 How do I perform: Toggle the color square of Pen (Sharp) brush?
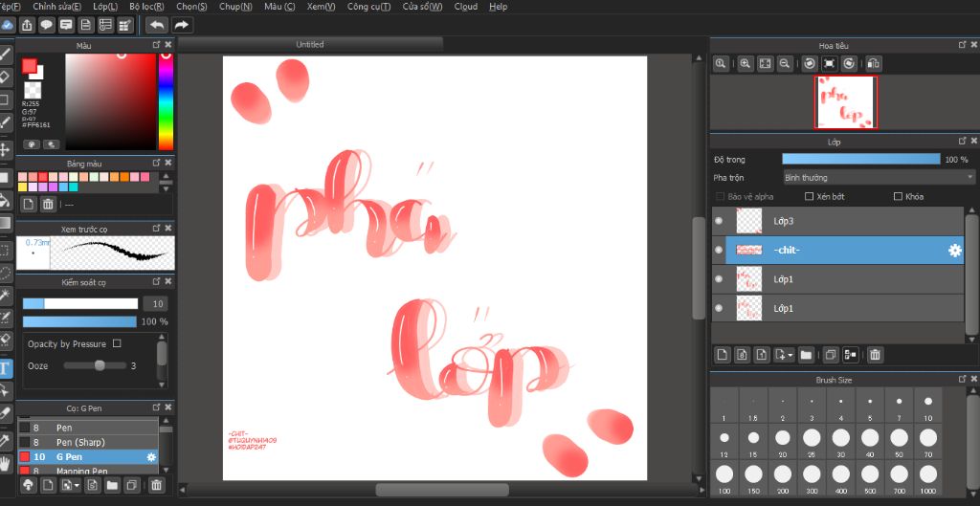(24, 442)
